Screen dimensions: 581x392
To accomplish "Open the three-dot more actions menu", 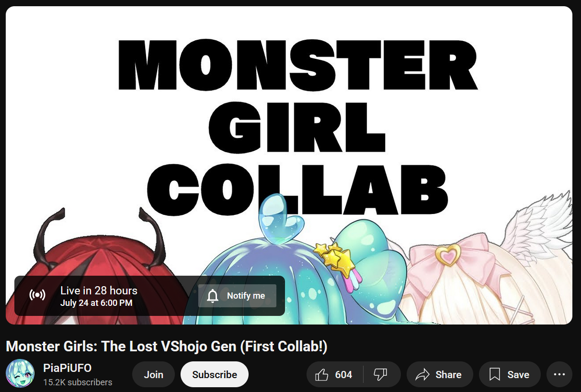I will pos(559,375).
